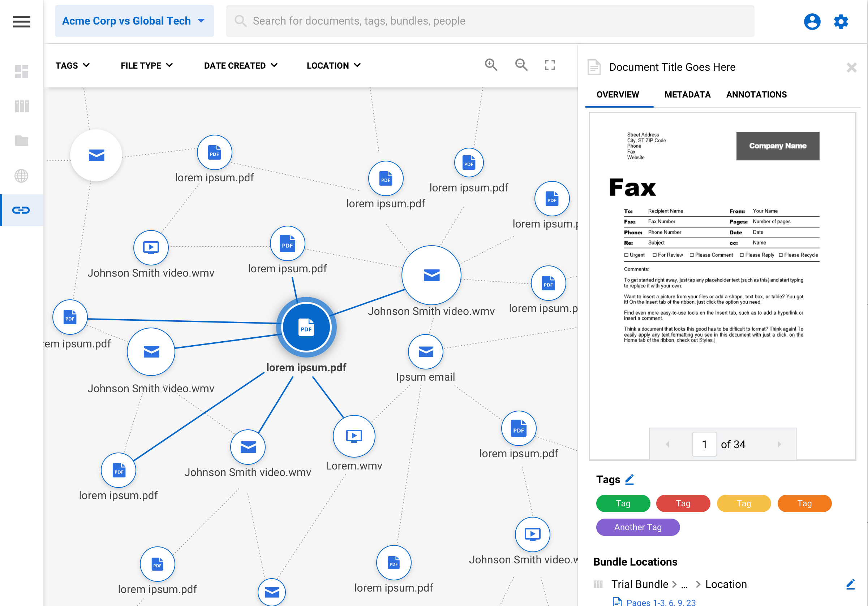Switch to the ANNOTATIONS tab
868x606 pixels.
click(x=756, y=95)
